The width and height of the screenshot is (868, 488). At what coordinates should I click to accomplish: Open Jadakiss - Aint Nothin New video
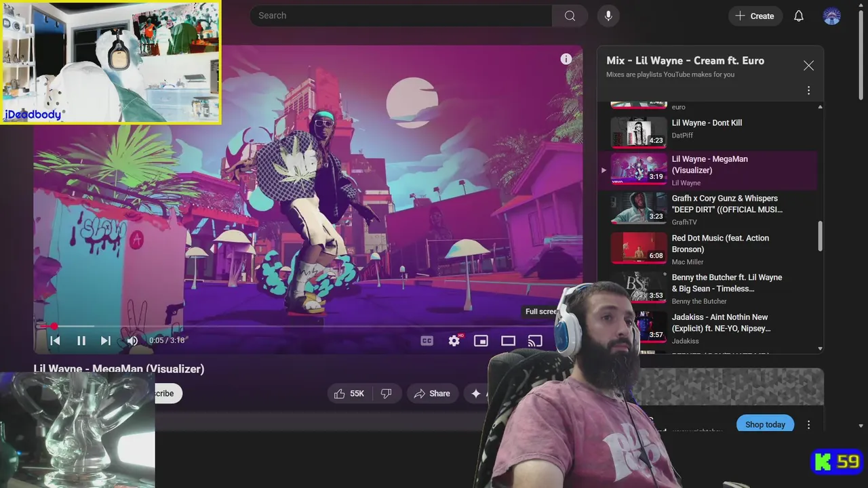point(722,323)
